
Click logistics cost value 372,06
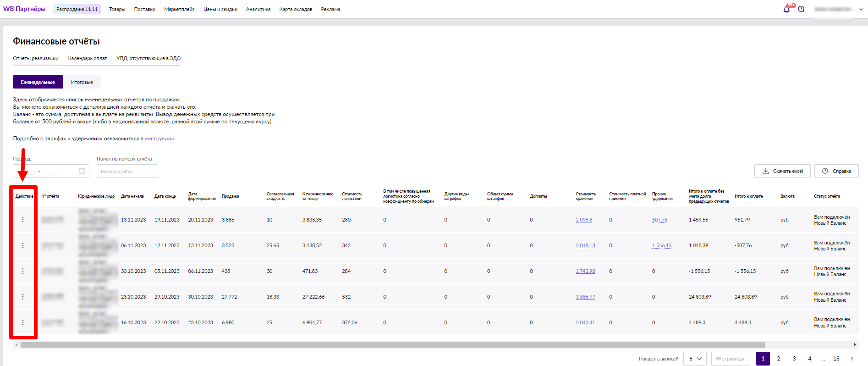point(350,322)
